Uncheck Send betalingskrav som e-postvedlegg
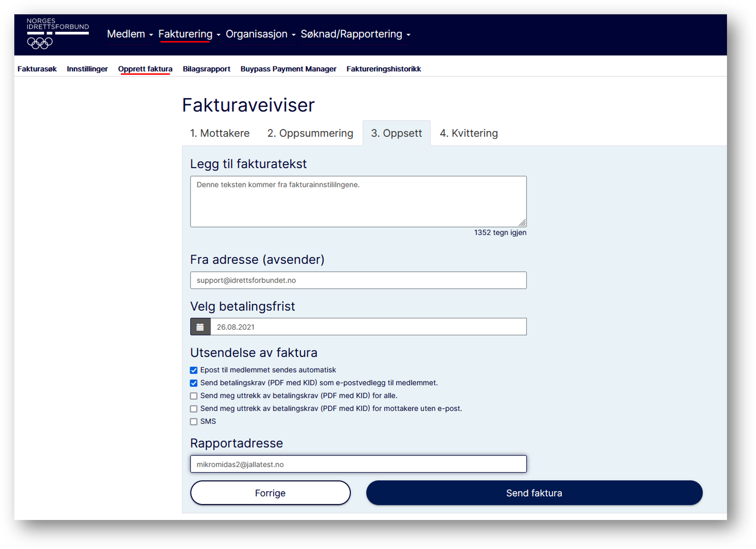The height and width of the screenshot is (549, 756). 194,383
